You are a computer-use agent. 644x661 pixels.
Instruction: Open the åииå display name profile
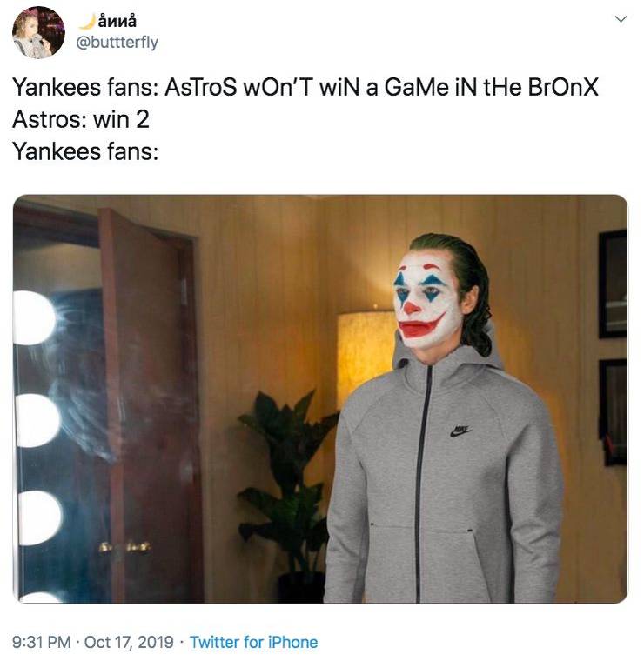click(x=117, y=21)
